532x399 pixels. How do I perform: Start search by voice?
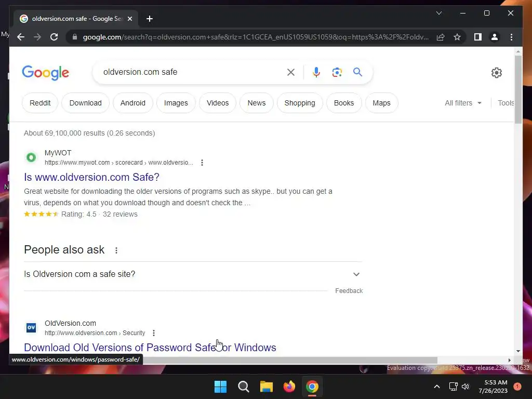316,72
